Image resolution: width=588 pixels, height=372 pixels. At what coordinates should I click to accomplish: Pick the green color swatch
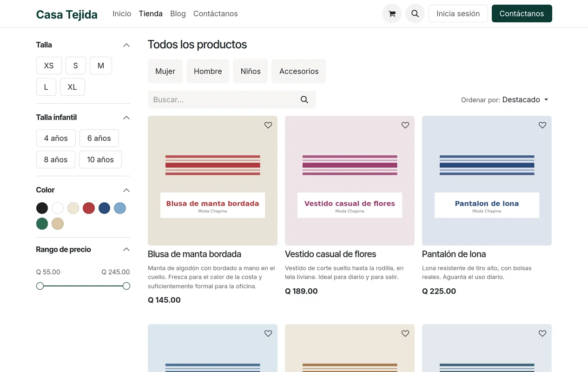tap(42, 224)
